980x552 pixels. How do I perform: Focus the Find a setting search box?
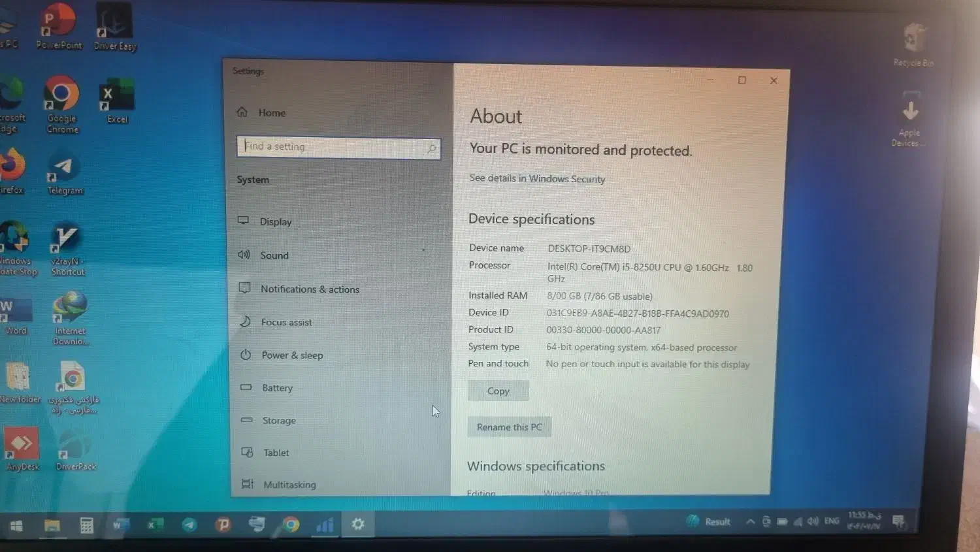(338, 147)
